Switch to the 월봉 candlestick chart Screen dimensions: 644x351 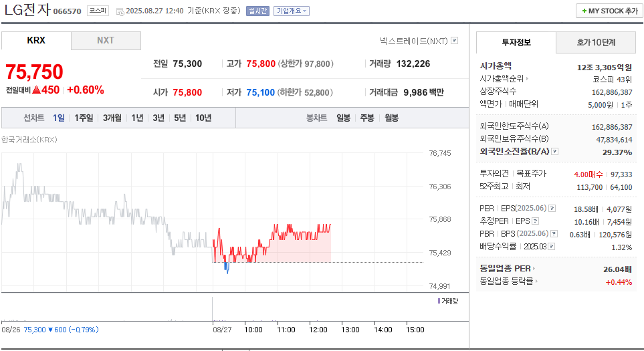391,118
